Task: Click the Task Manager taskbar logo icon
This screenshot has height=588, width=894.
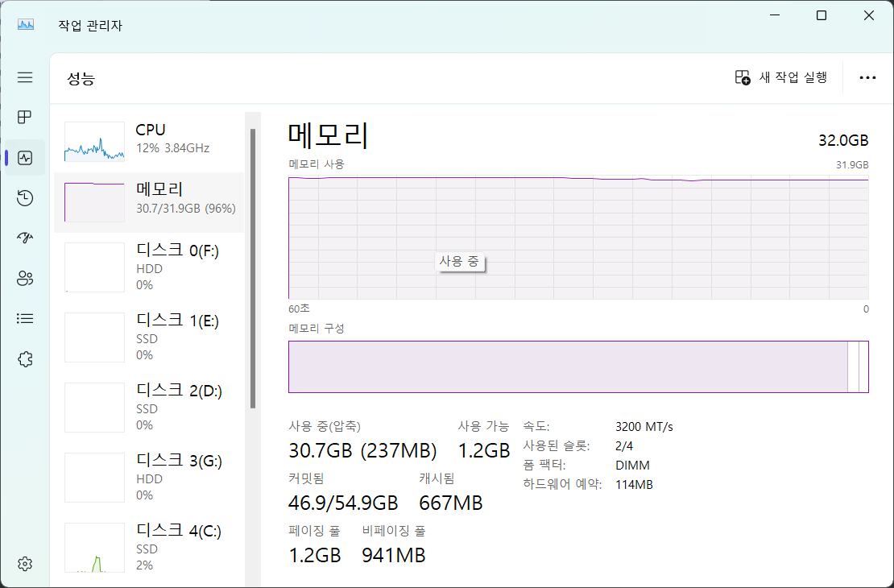Action: coord(25,24)
